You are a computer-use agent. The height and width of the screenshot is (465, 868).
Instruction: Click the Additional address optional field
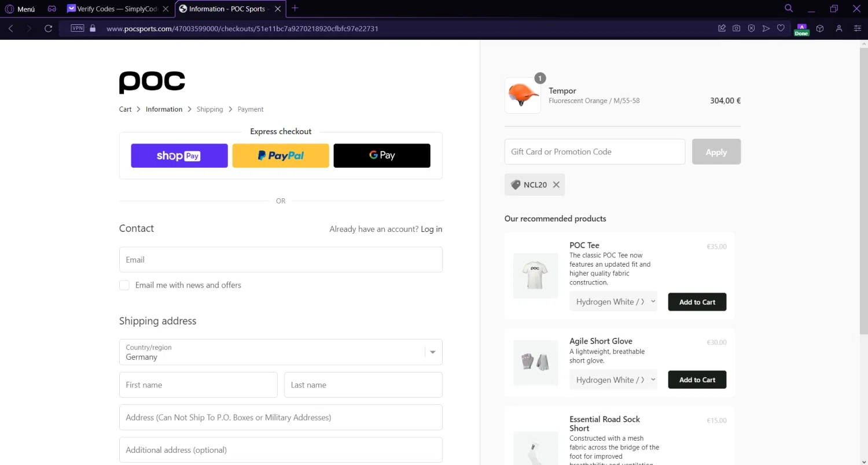tap(281, 450)
